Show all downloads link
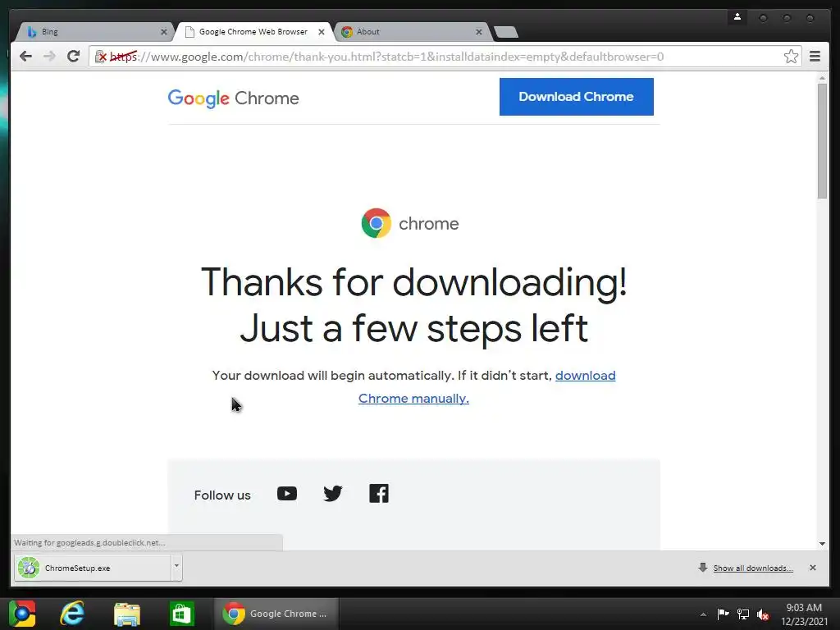 tap(753, 568)
